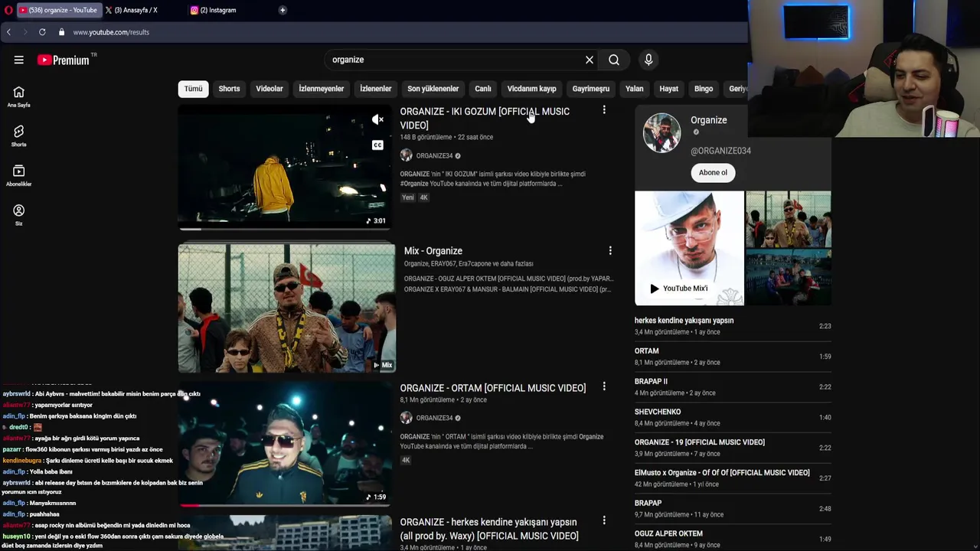Screen dimensions: 980x551
Task: Select the İzlenmeyenler filter chip
Action: (321, 89)
